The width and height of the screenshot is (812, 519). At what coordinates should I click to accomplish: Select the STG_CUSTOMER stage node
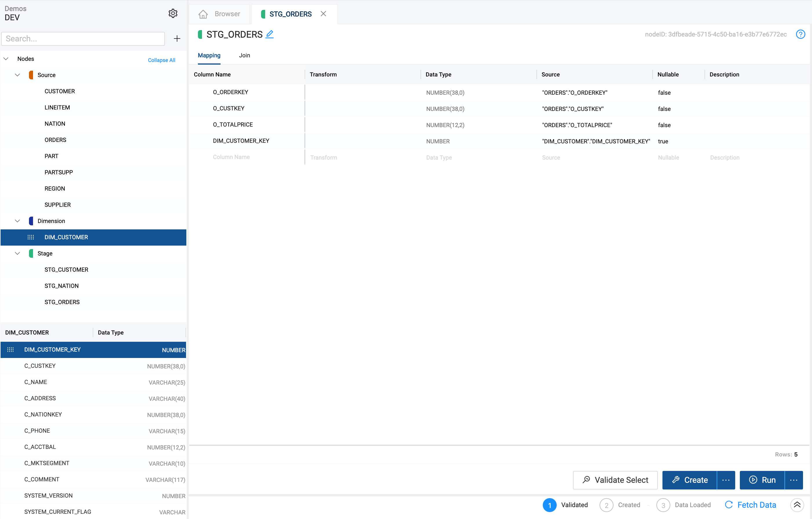pyautogui.click(x=66, y=270)
